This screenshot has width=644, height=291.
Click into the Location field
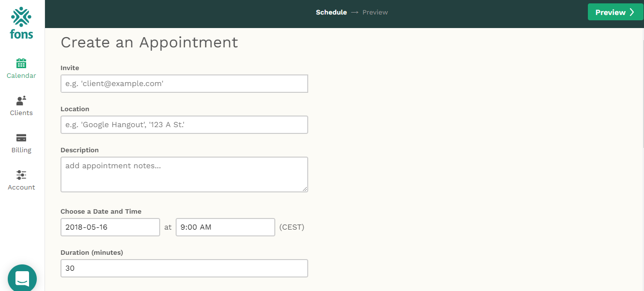coord(184,125)
